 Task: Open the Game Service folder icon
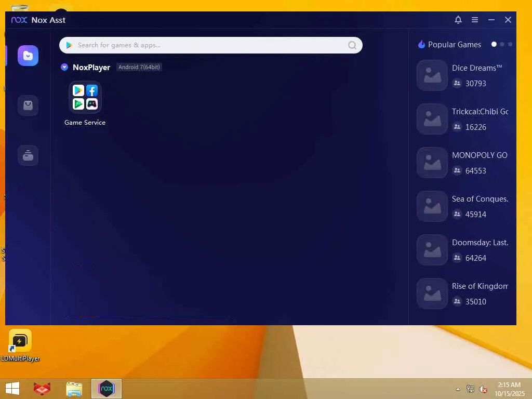[85, 97]
